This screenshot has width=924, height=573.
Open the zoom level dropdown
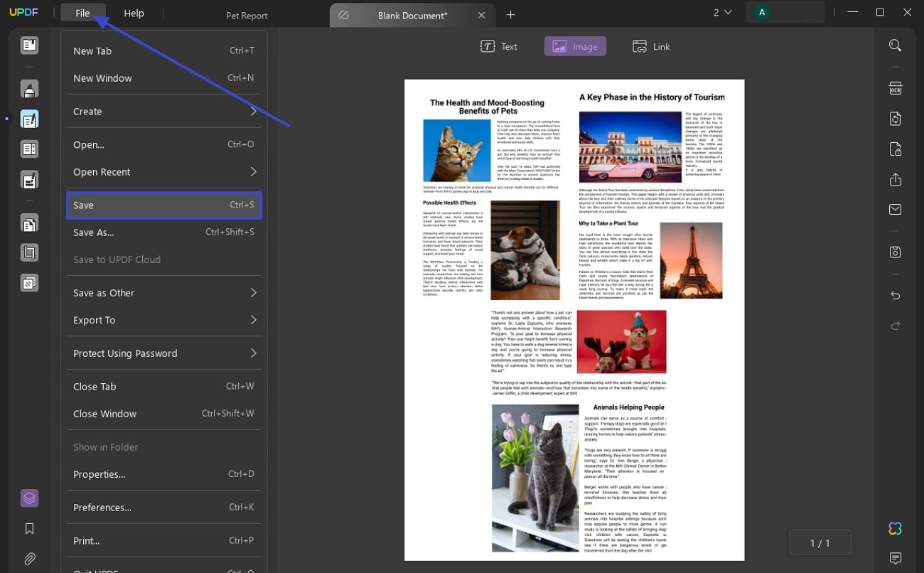click(722, 12)
